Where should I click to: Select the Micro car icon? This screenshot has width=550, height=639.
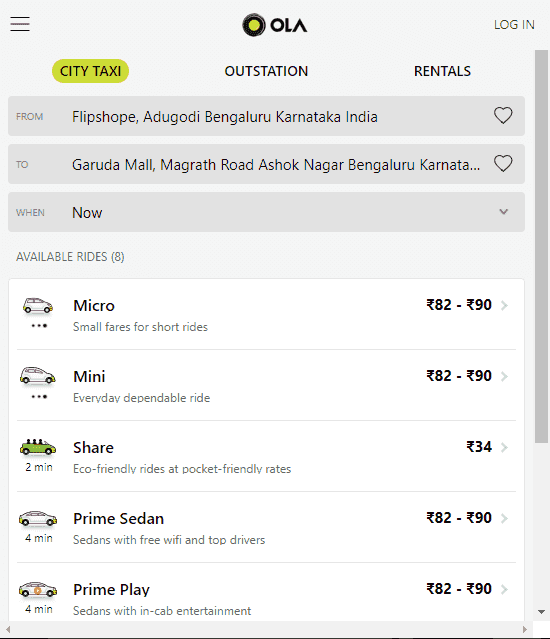[38, 306]
